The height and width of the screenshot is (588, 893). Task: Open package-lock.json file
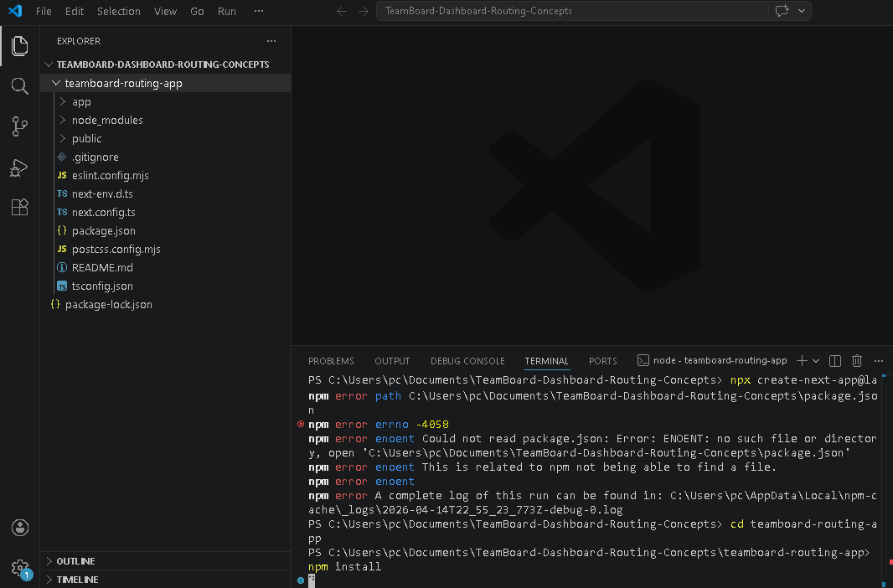tap(165, 305)
